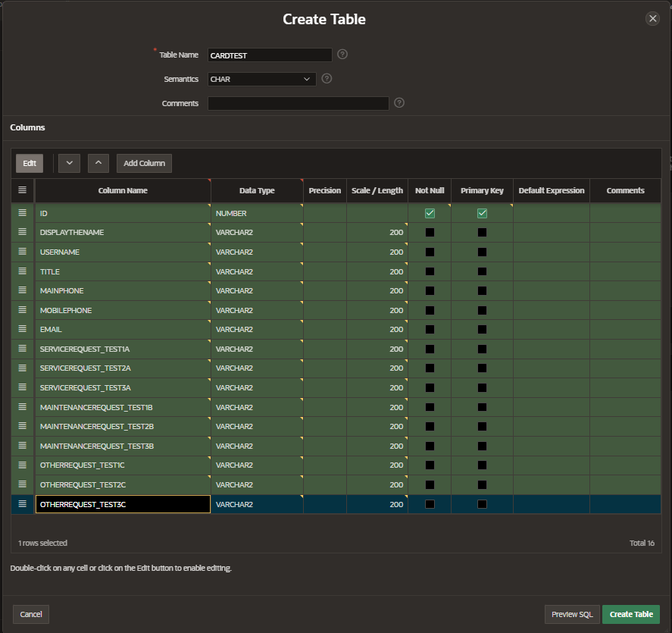The height and width of the screenshot is (633, 672).
Task: Uncheck Primary Key for the ID column
Action: 482,213
